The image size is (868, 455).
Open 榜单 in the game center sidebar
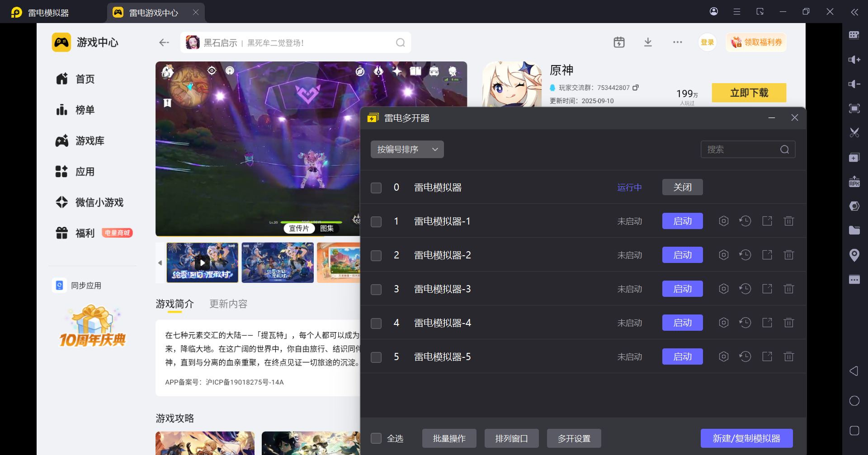pos(75,110)
